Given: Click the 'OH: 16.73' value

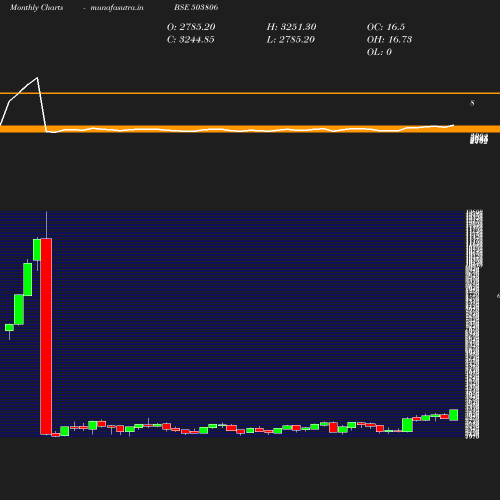Looking at the screenshot, I should click(389, 39).
